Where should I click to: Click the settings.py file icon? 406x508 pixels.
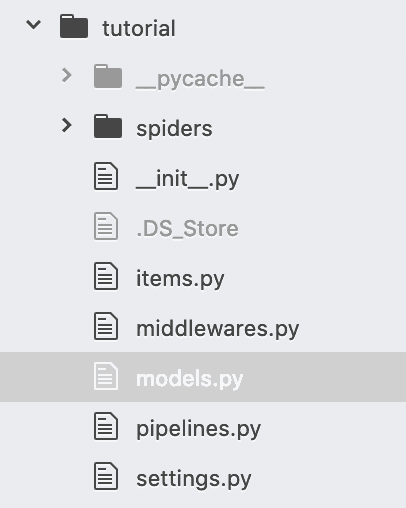click(106, 476)
